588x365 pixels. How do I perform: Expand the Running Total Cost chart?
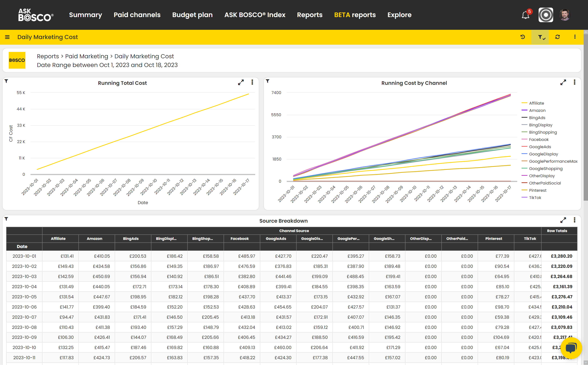pyautogui.click(x=241, y=83)
